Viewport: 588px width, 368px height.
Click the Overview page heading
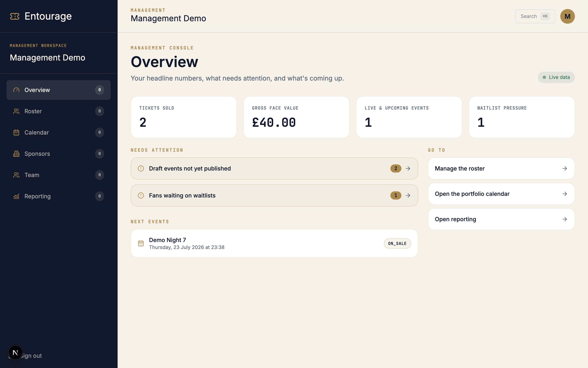tap(165, 62)
